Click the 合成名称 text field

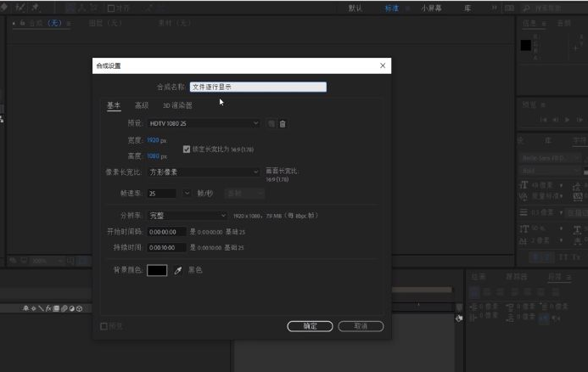coord(258,87)
